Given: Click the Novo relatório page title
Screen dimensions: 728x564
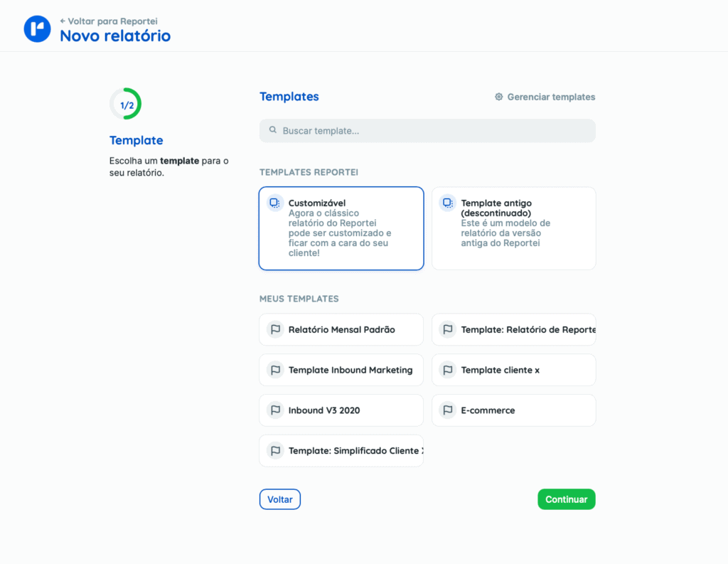Looking at the screenshot, I should click(x=115, y=36).
